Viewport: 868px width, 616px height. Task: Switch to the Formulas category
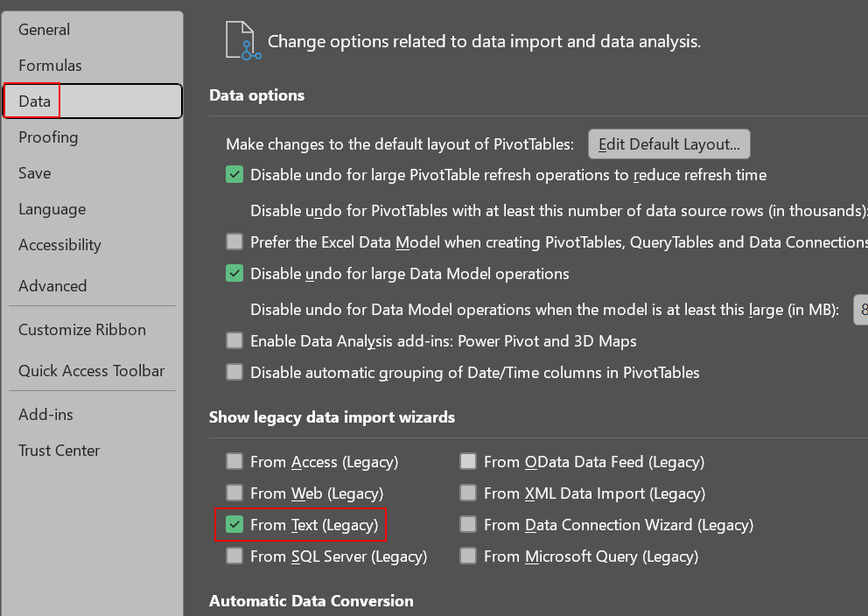(x=50, y=66)
